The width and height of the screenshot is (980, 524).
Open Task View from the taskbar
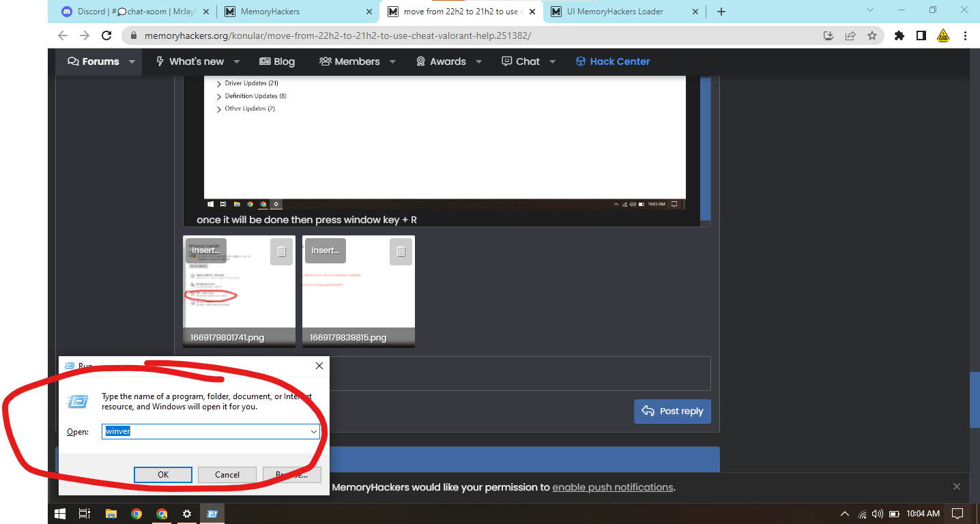point(85,514)
